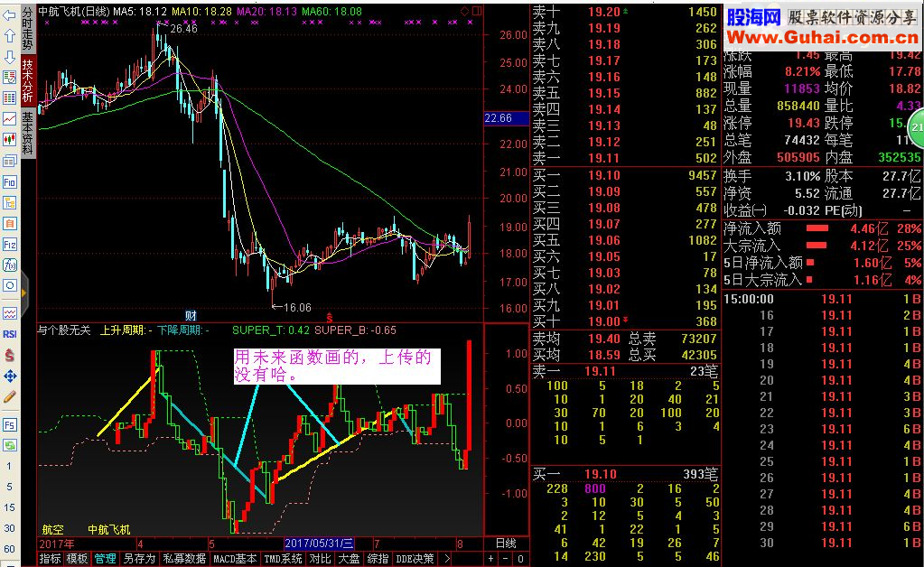
Task: Open the 私募数据 indicator tab
Action: pyautogui.click(x=184, y=559)
